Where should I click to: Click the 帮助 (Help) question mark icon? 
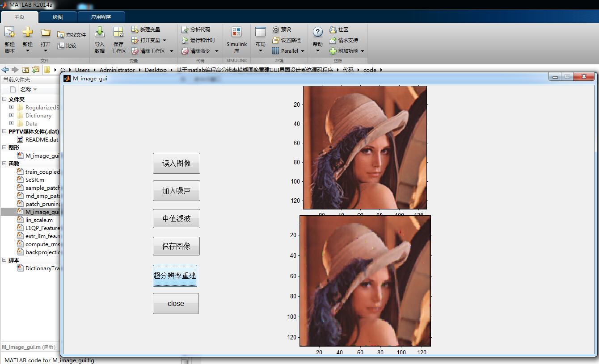[x=318, y=32]
